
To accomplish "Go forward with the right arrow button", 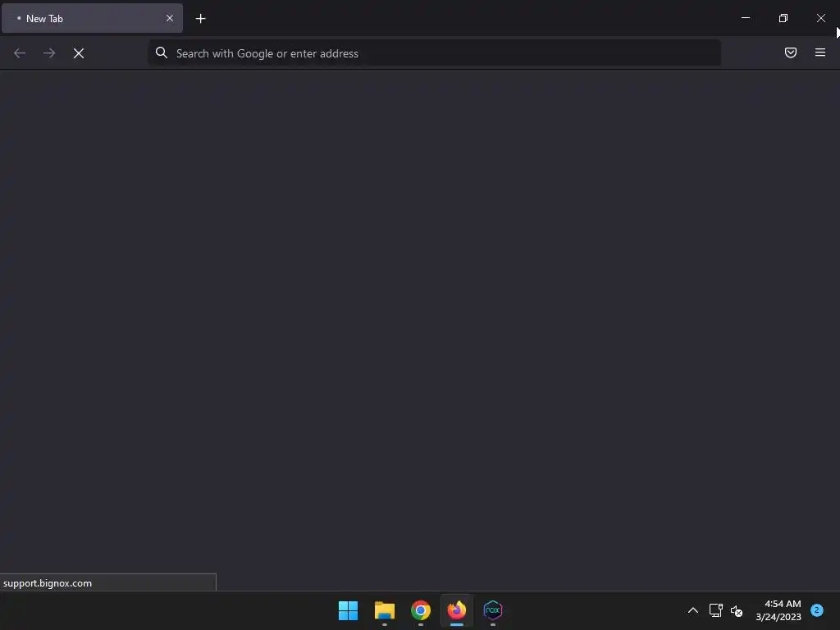I will pyautogui.click(x=49, y=53).
